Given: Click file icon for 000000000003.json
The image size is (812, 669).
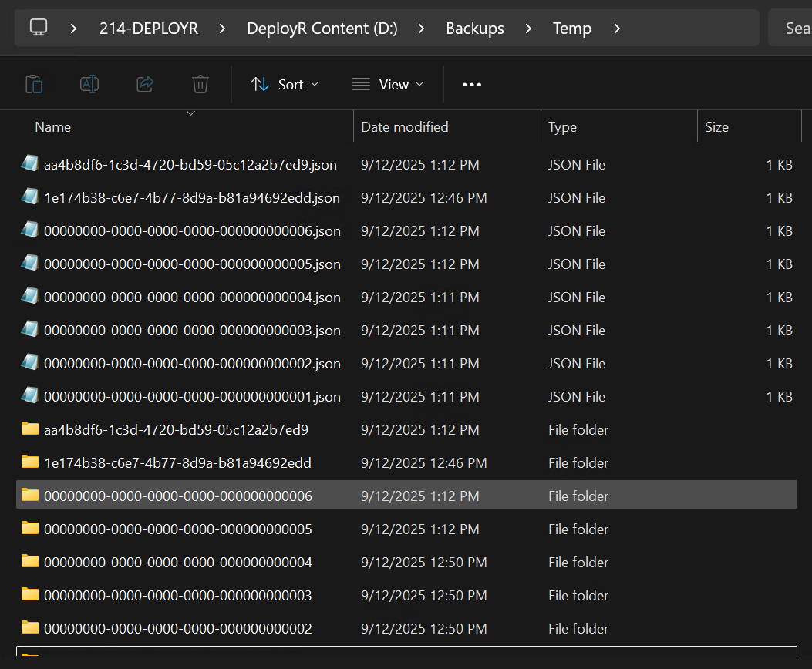Looking at the screenshot, I should pos(29,328).
